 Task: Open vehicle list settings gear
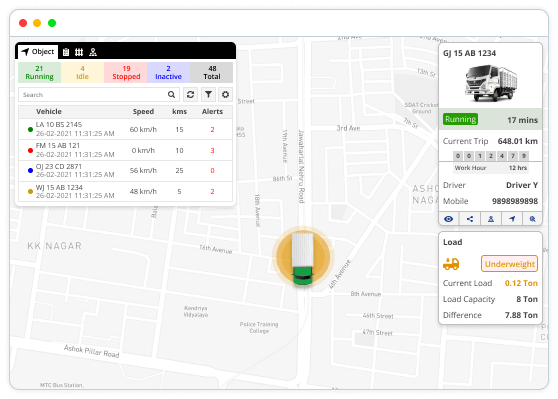click(x=225, y=95)
